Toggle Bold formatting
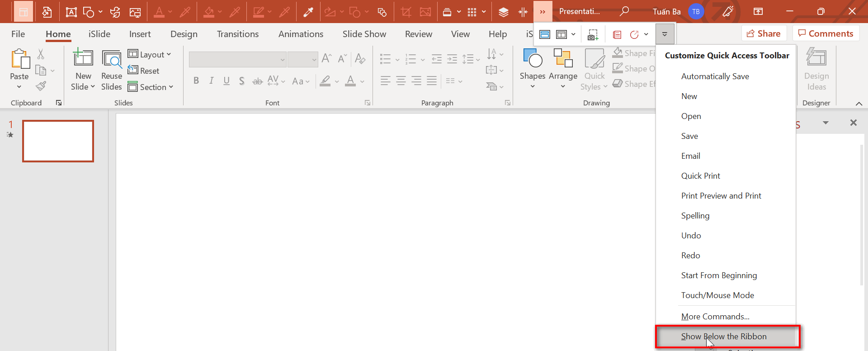Screen dimensions: 868x351 pos(196,81)
